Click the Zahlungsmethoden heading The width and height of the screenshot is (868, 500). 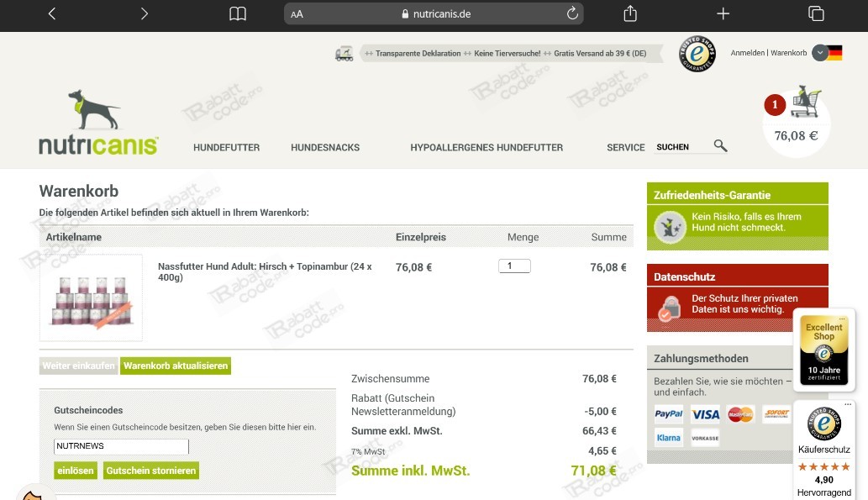701,359
